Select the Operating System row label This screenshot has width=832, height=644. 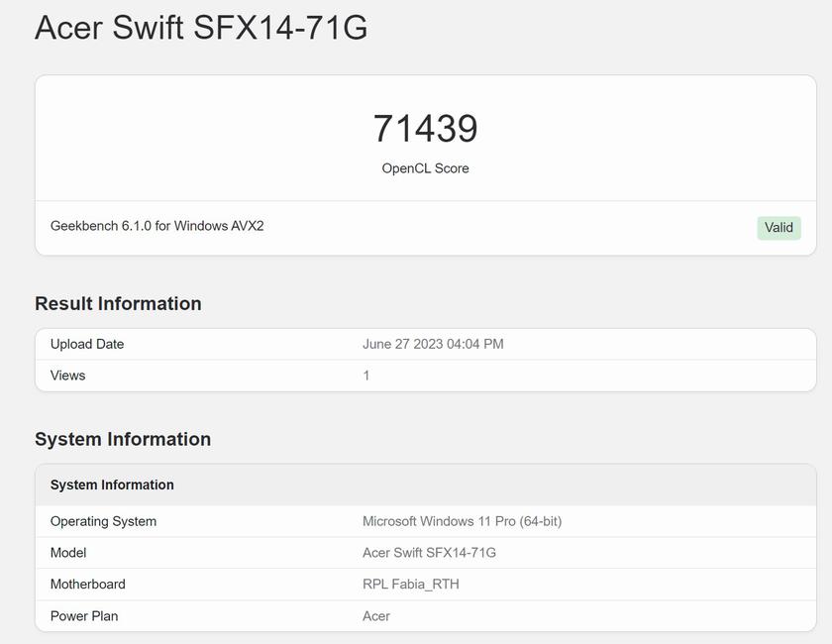(103, 521)
